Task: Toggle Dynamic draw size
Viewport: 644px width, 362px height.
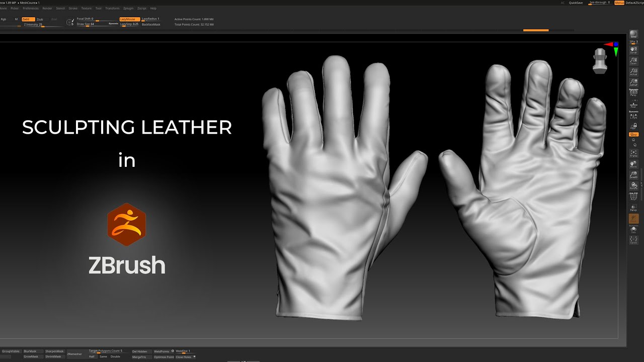Action: 113,24
